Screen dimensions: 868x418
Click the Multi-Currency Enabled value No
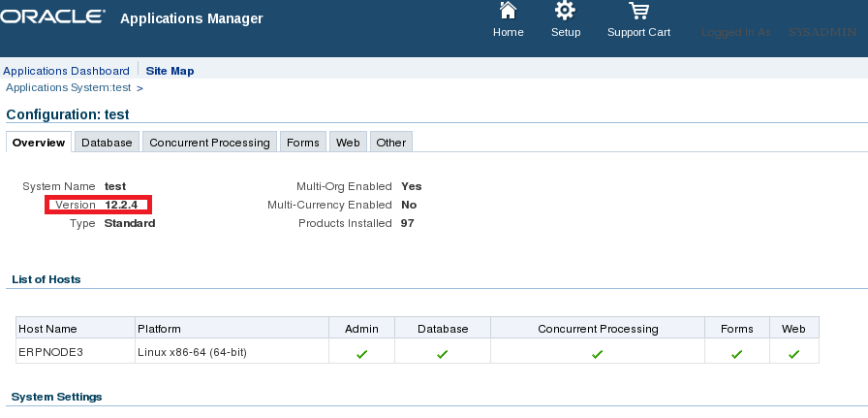[x=409, y=205]
